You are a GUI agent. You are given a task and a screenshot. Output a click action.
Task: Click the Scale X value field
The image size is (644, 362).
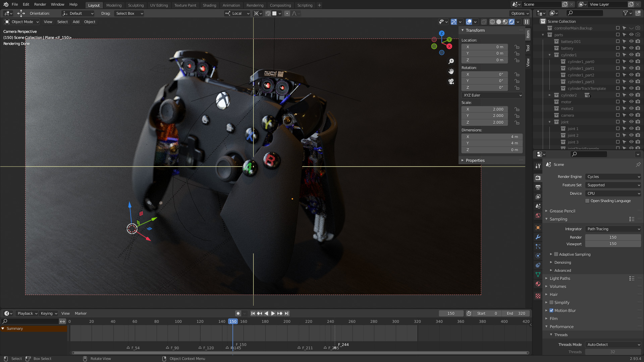(485, 109)
